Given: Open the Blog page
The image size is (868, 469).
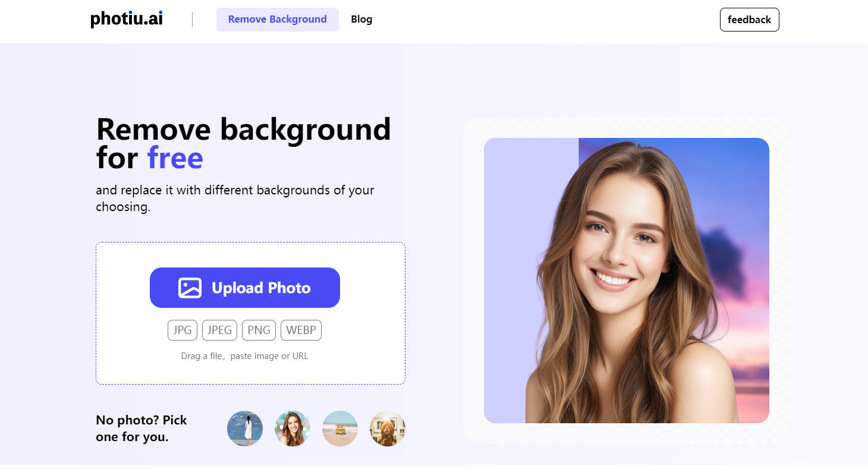Looking at the screenshot, I should [x=361, y=19].
